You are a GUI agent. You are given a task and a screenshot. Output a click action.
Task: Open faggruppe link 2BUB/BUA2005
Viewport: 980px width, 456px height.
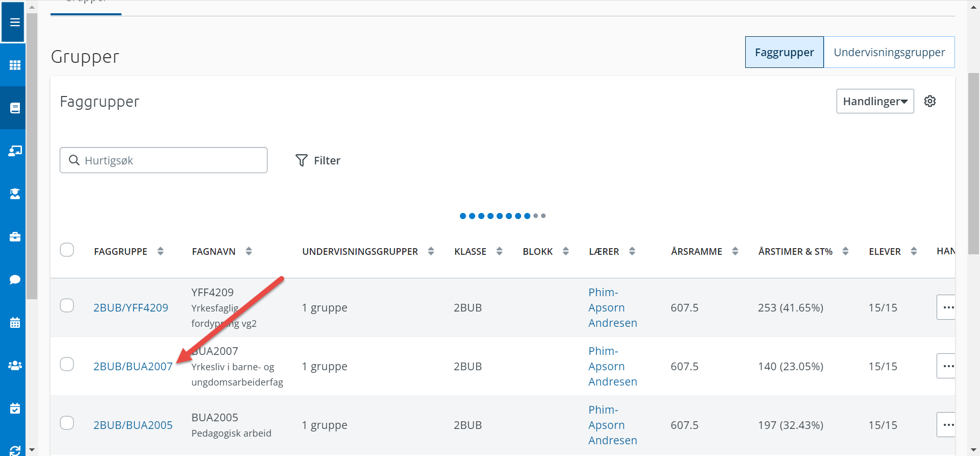[133, 425]
